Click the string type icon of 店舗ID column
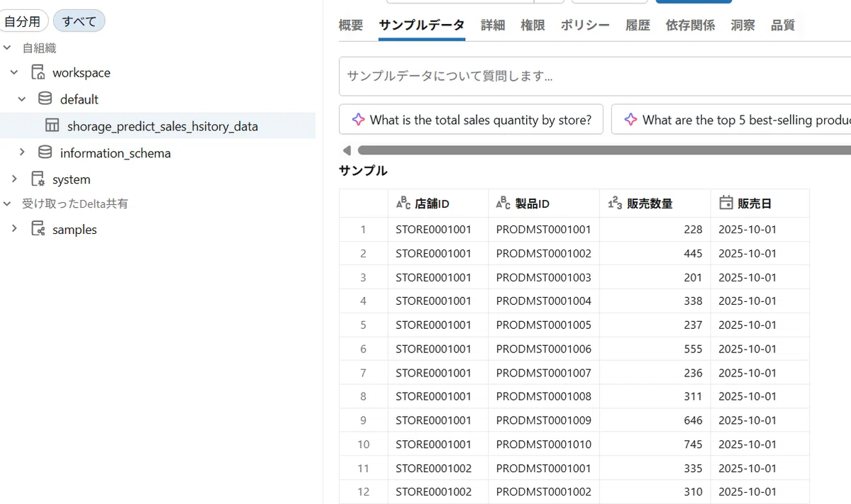The image size is (851, 504). (403, 204)
